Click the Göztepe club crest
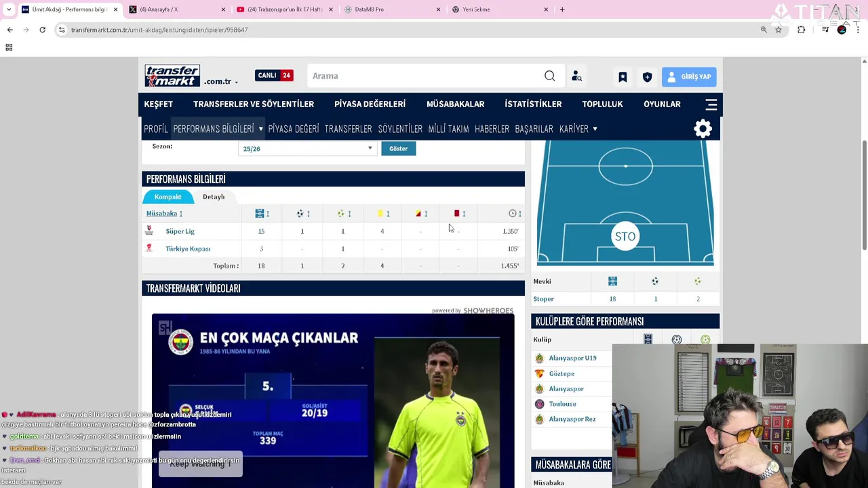The width and height of the screenshot is (868, 488). coord(540,373)
